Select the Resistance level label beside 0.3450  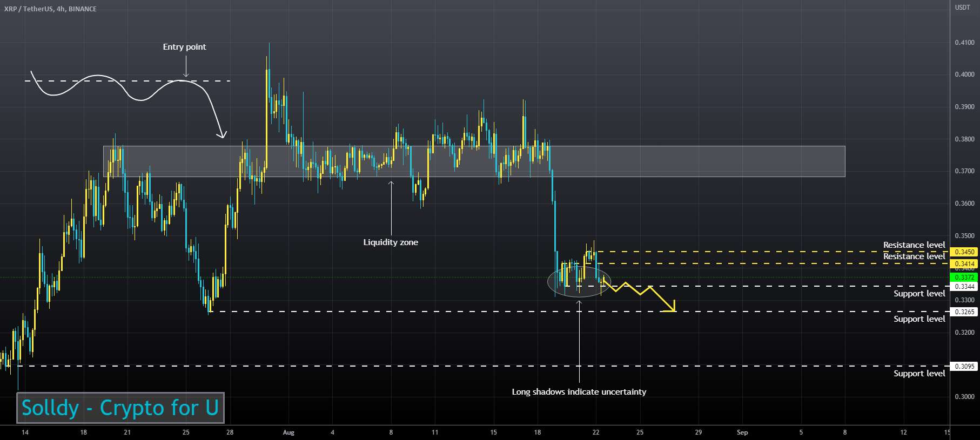tap(914, 245)
